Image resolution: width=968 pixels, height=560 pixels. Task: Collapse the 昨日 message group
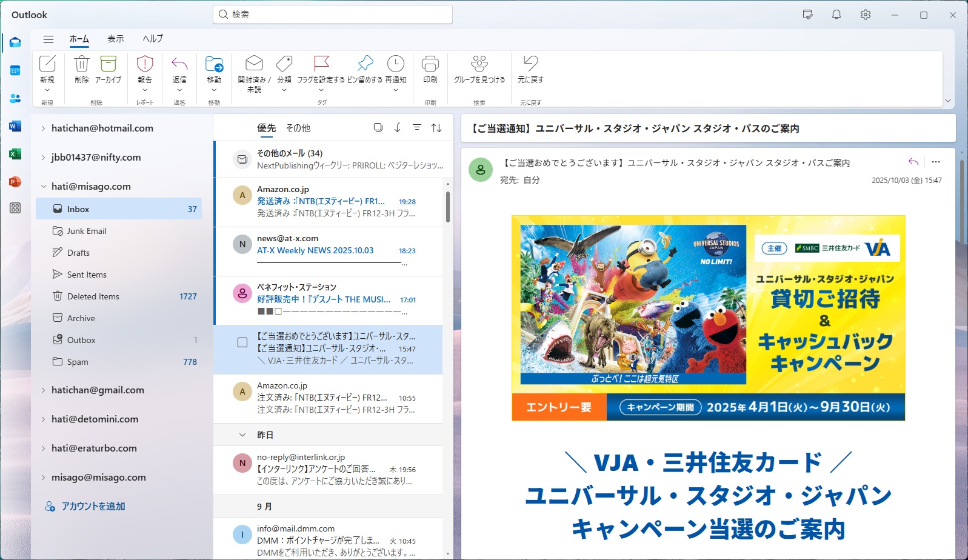[x=242, y=435]
